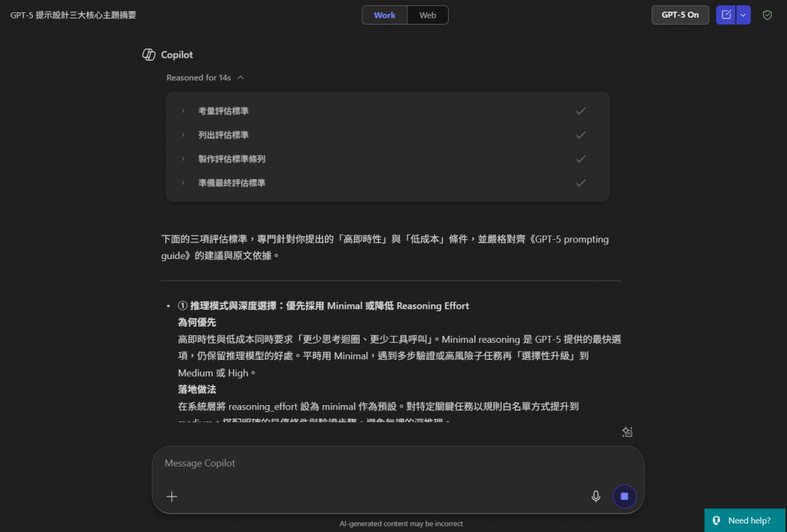Click the 為何優先 subheading

coord(197,322)
